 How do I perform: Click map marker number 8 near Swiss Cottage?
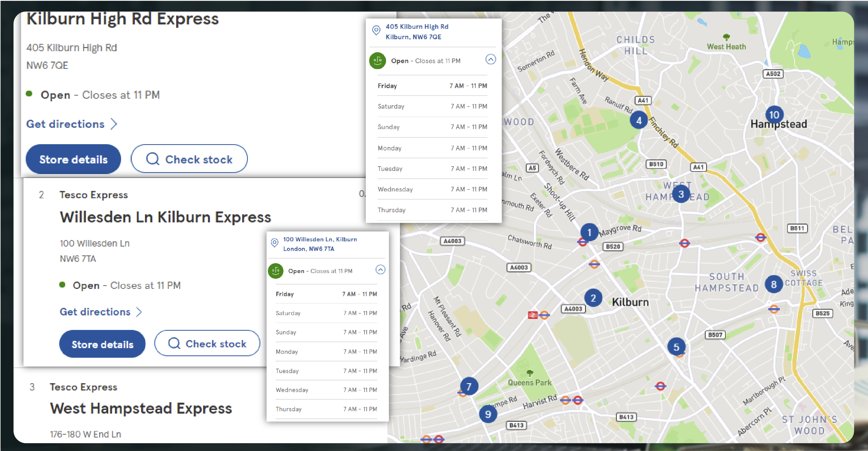[774, 284]
